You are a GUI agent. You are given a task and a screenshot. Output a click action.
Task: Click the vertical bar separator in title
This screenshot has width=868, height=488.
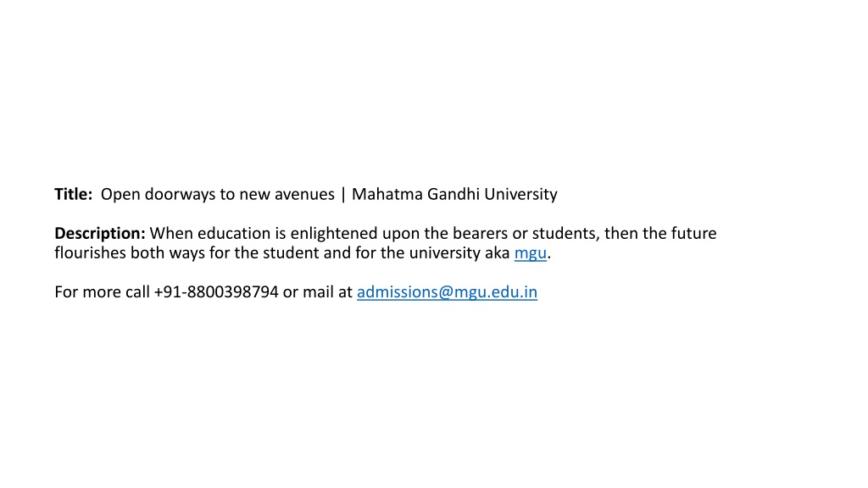343,194
